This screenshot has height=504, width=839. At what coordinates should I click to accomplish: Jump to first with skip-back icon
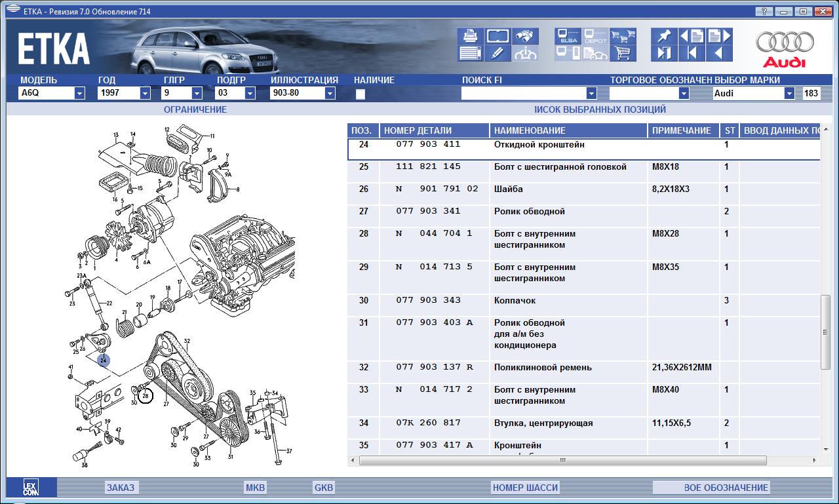coord(692,53)
